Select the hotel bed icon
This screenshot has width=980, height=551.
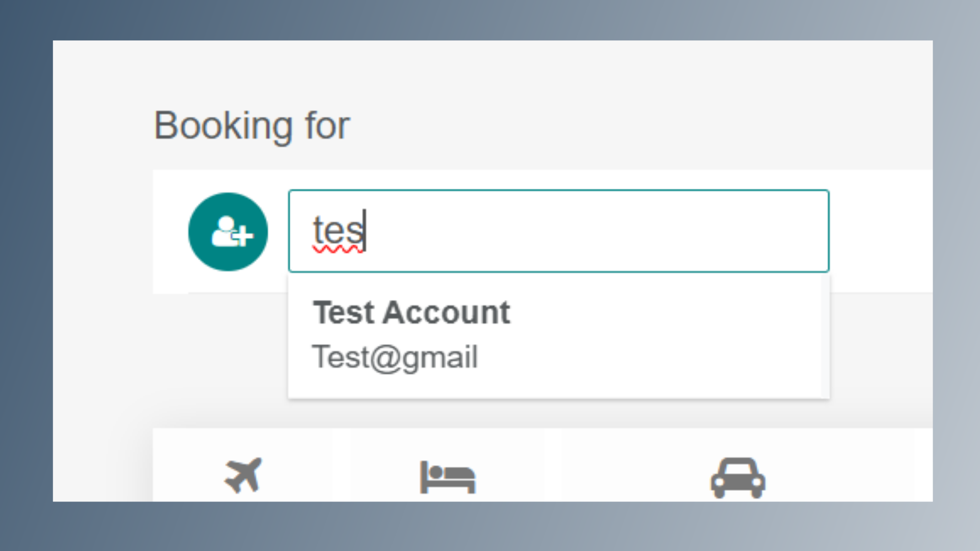click(x=447, y=477)
